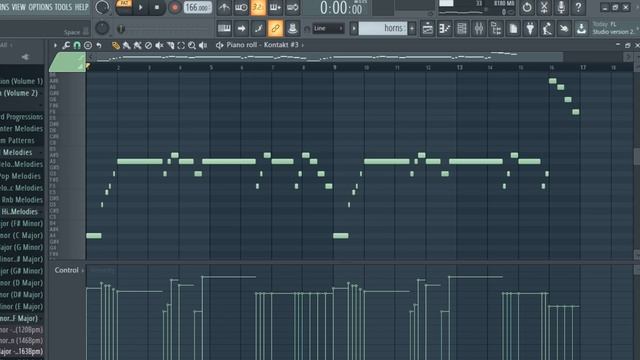Click the audio editor scissors icon
The height and width of the screenshot is (360, 640).
coord(544,7)
